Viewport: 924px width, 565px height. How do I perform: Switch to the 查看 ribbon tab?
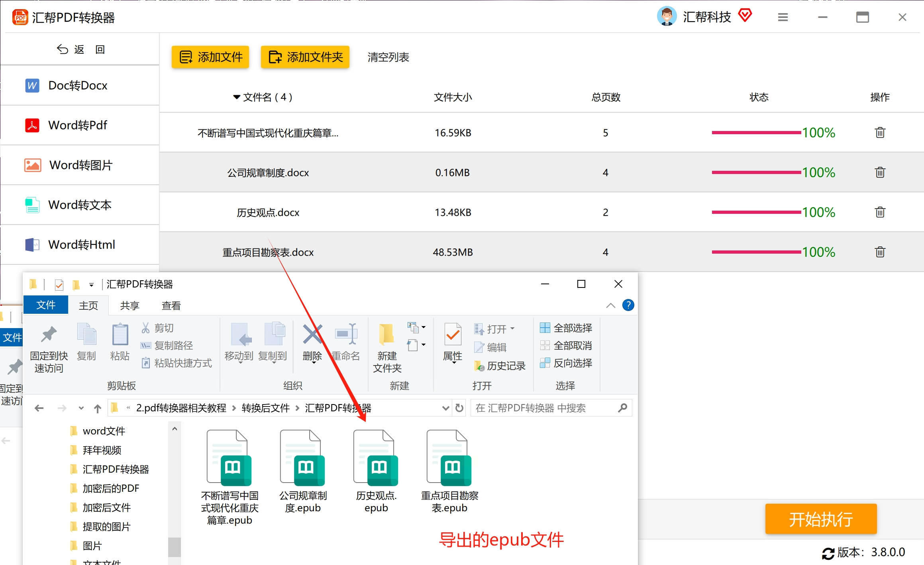point(171,305)
